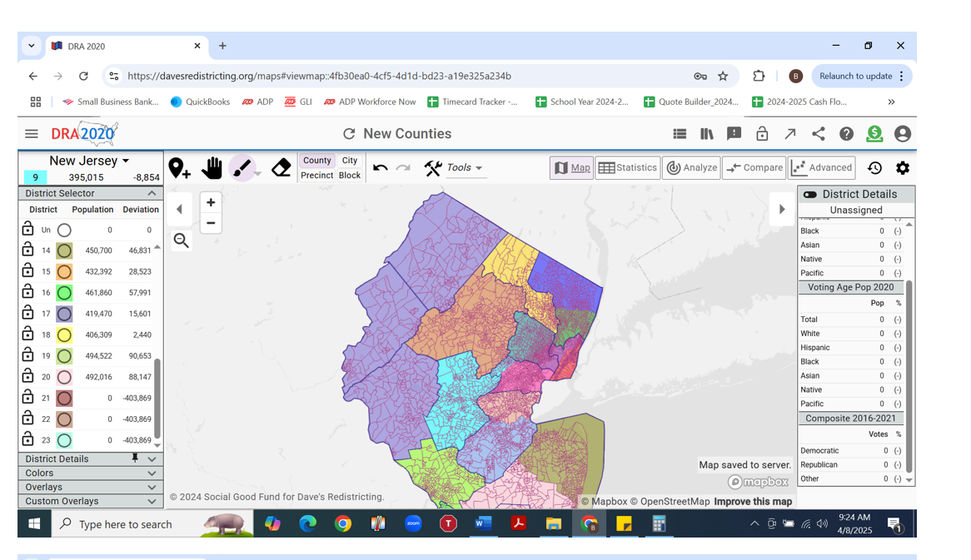The width and height of the screenshot is (971, 560).
Task: Toggle the lock for district 14
Action: 27,250
